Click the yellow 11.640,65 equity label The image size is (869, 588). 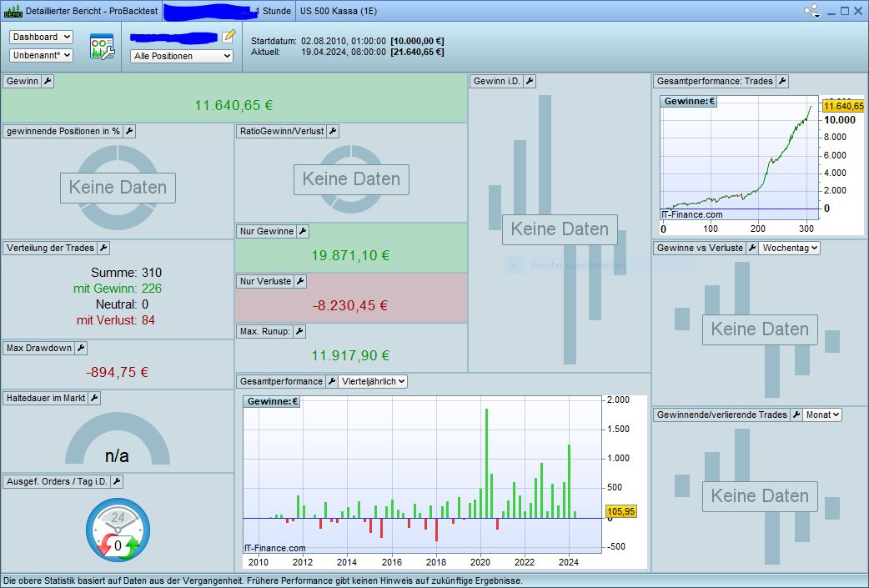point(843,106)
